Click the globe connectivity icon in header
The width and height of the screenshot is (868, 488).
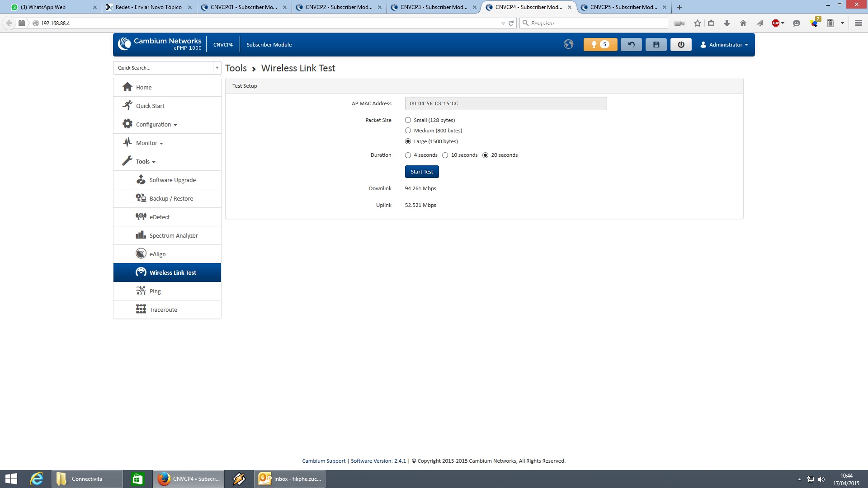568,44
